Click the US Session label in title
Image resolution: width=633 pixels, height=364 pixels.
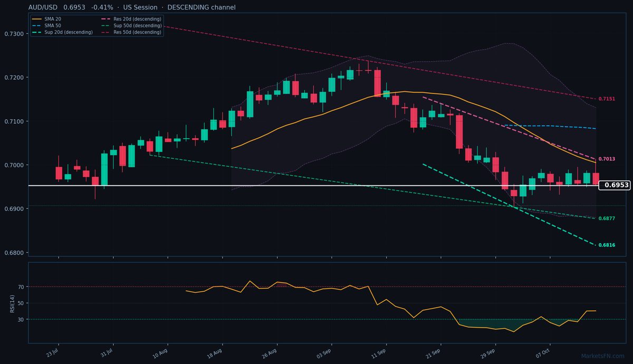[140, 7]
